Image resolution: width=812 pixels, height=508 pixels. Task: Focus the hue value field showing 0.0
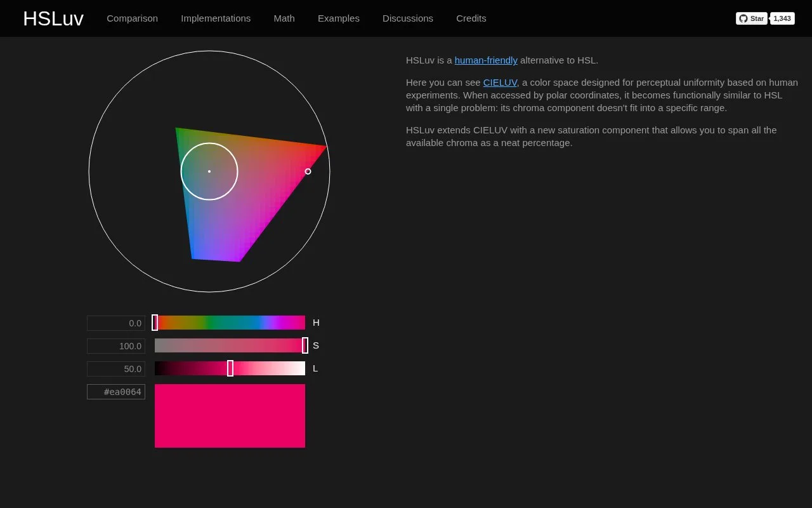(x=116, y=323)
